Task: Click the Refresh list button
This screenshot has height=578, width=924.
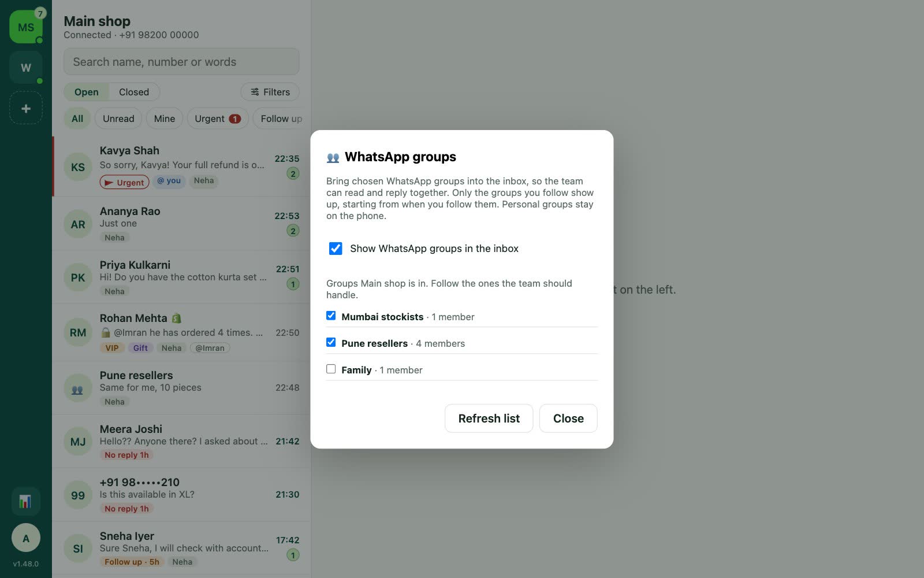Action: [489, 418]
